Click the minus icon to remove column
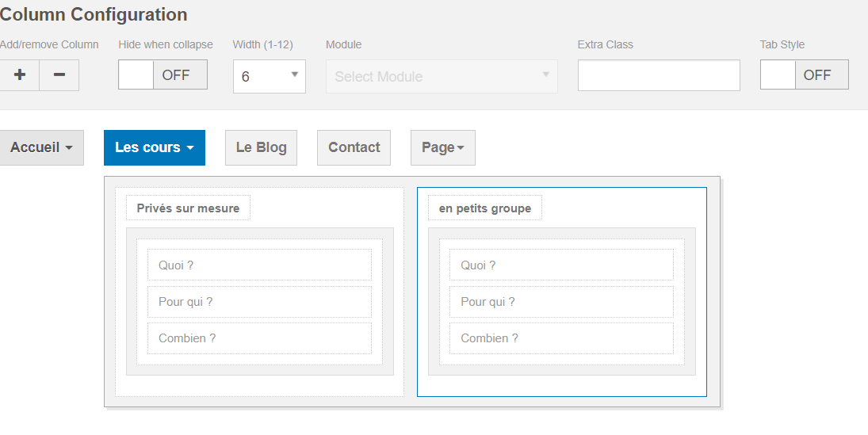 coord(59,75)
